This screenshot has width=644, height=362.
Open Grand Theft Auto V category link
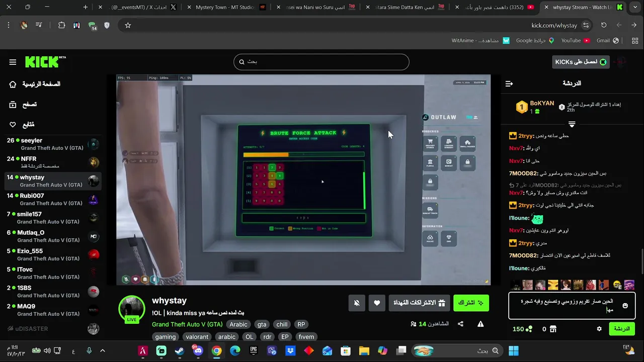pos(187,324)
